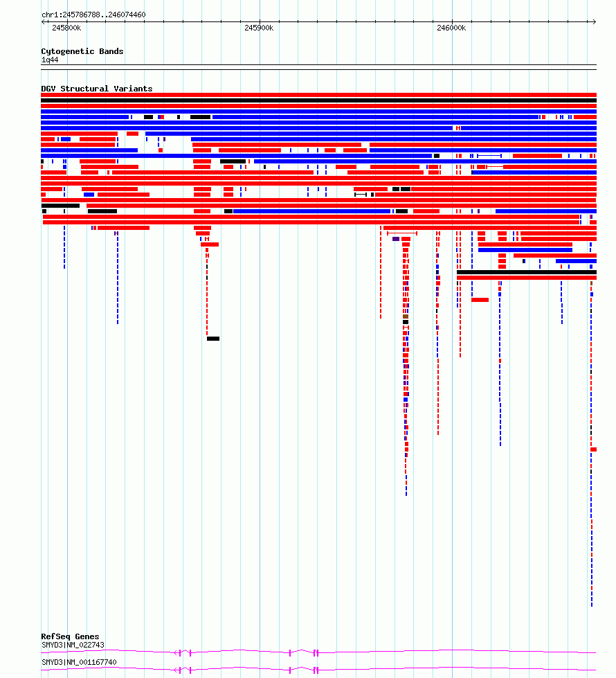Click the 1q44 band label

50,60
